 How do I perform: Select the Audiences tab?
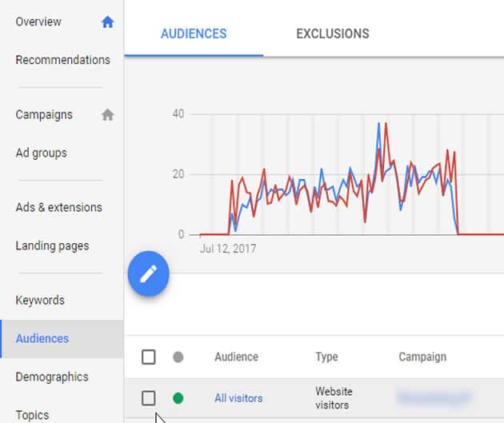pos(194,34)
